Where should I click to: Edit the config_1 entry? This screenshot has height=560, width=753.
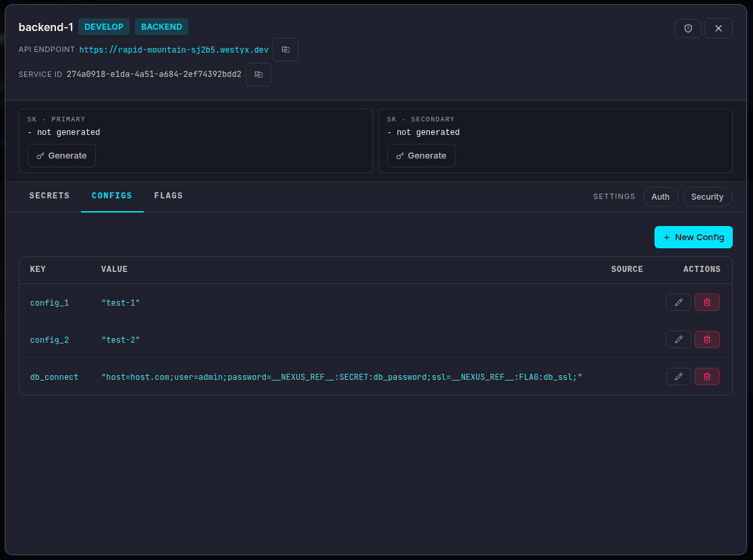tap(679, 302)
